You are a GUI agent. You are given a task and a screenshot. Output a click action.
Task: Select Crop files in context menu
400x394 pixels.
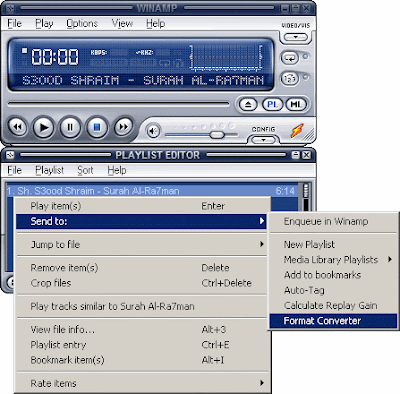(141, 283)
